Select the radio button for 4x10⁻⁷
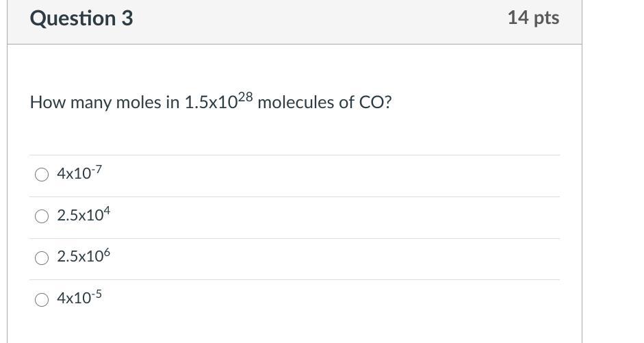 click(42, 175)
